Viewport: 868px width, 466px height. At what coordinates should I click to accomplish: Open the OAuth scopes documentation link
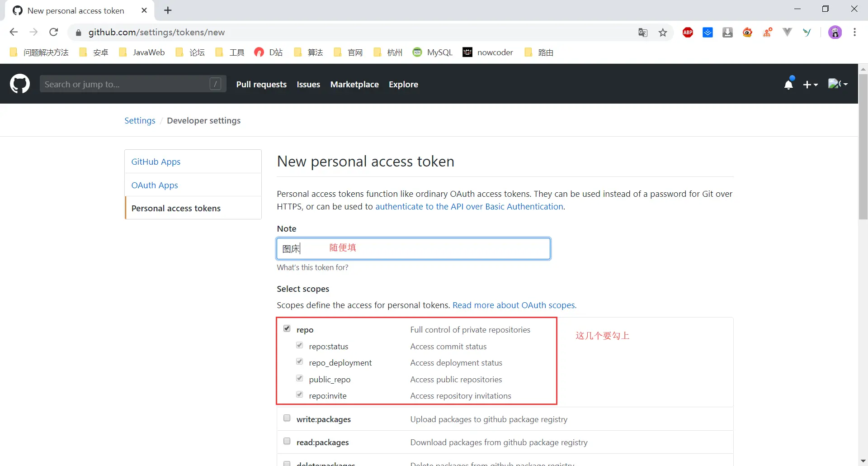pos(514,305)
